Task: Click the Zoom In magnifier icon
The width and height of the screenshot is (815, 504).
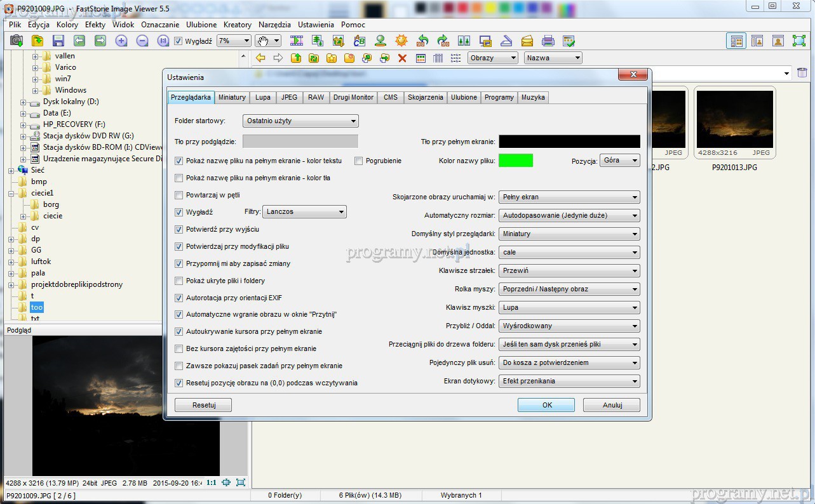Action: [x=121, y=41]
